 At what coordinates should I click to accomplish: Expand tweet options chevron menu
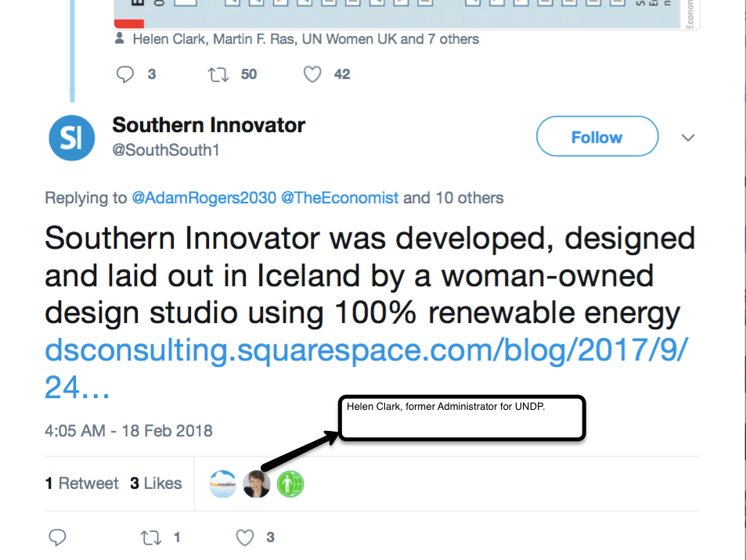[x=688, y=138]
